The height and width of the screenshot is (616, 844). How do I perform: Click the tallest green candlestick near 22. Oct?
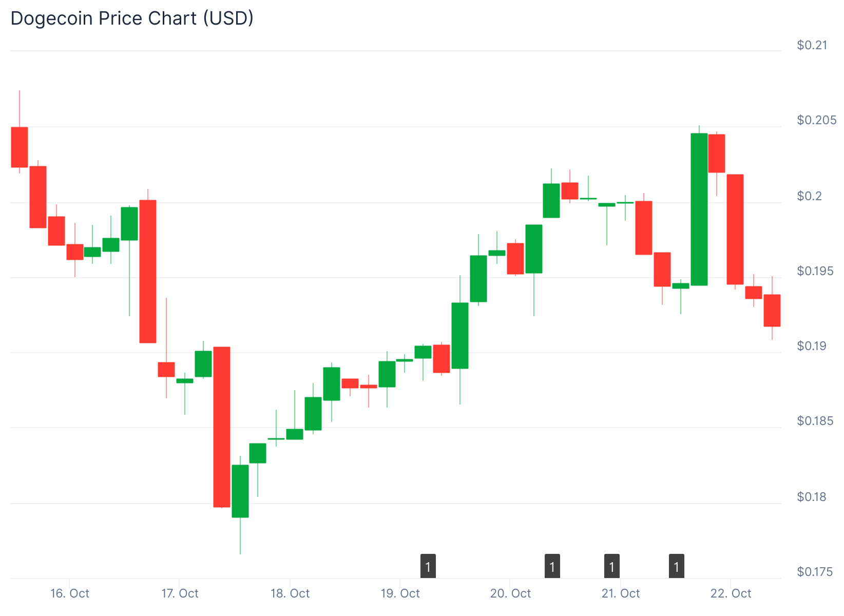(699, 209)
